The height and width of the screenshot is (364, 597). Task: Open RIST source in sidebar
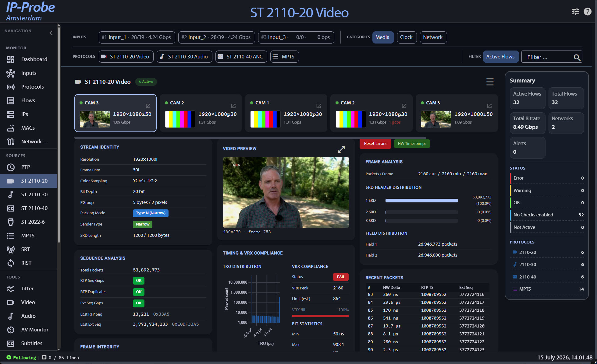click(x=28, y=263)
